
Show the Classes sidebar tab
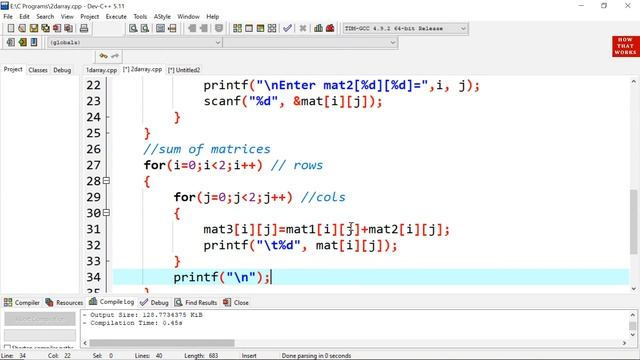point(38,70)
